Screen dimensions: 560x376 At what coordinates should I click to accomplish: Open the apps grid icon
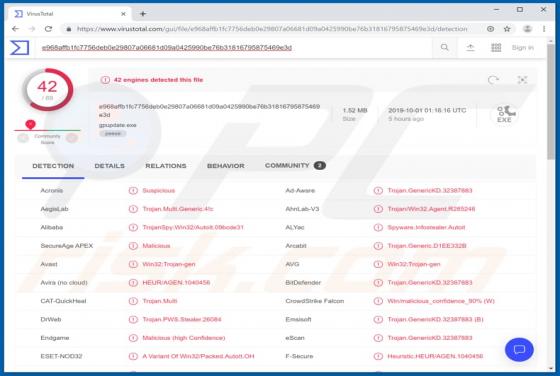[x=496, y=47]
